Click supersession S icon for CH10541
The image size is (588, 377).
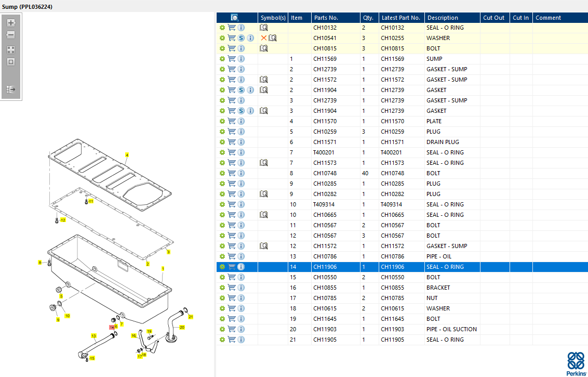pos(241,38)
